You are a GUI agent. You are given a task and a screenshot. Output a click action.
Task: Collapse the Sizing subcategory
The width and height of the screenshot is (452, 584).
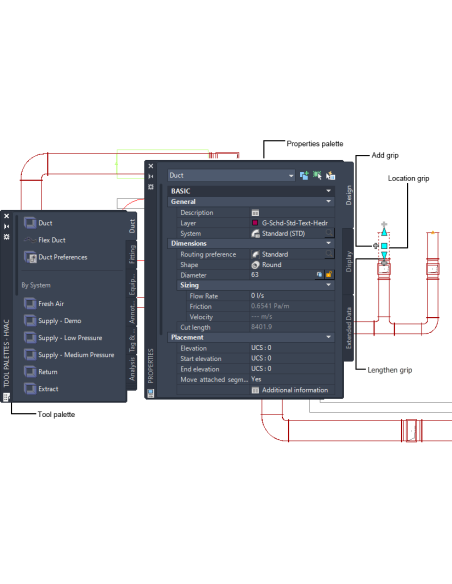point(328,285)
